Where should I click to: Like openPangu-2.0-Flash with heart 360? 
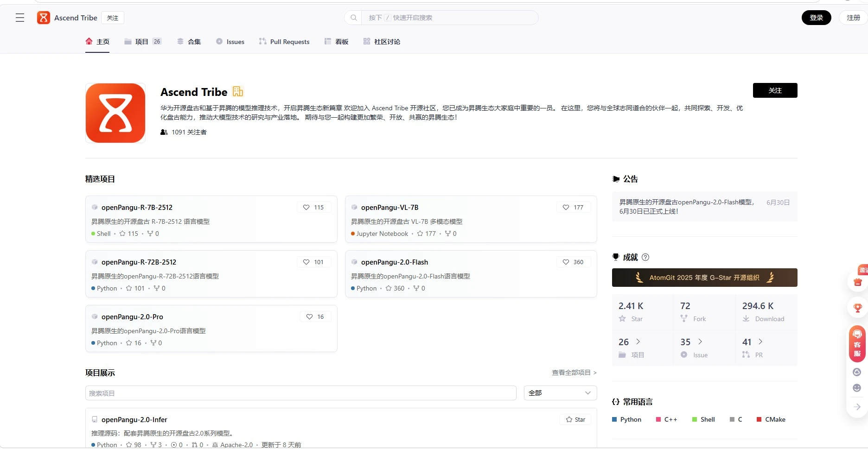(573, 262)
